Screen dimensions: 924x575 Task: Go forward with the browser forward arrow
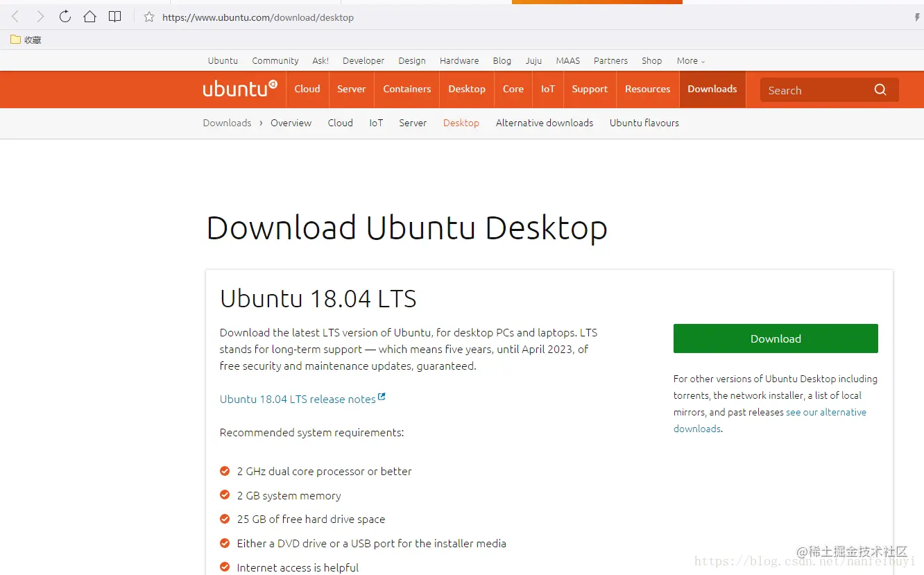point(40,17)
